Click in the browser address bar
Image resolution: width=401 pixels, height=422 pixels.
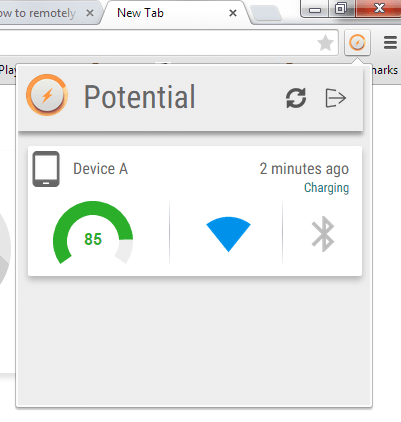(x=157, y=43)
